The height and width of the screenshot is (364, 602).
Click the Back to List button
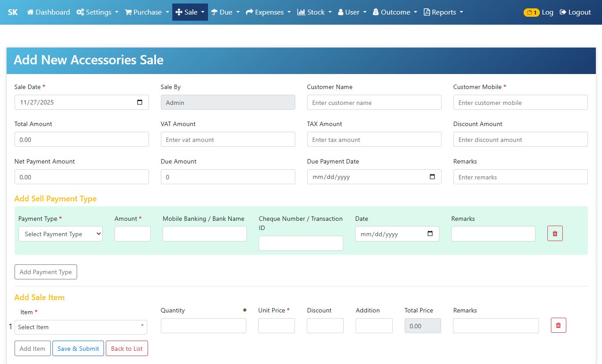coord(127,349)
